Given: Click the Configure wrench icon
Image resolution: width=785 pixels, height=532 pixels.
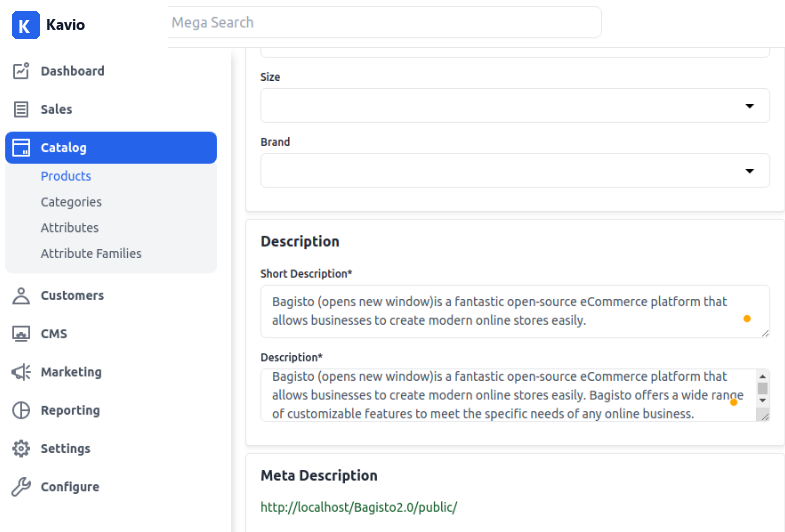Looking at the screenshot, I should 21,486.
